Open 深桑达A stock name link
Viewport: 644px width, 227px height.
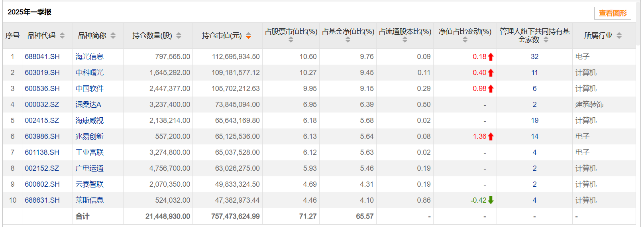[x=88, y=105]
